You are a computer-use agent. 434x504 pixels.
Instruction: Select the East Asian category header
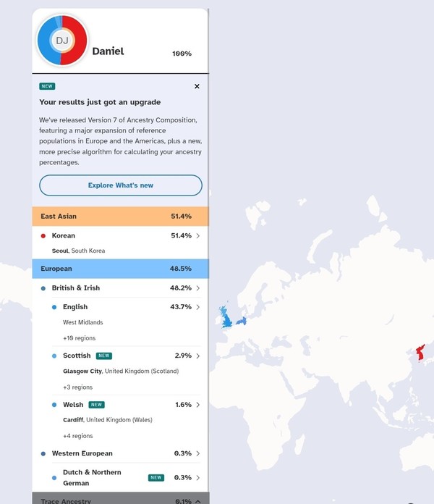pyautogui.click(x=120, y=217)
